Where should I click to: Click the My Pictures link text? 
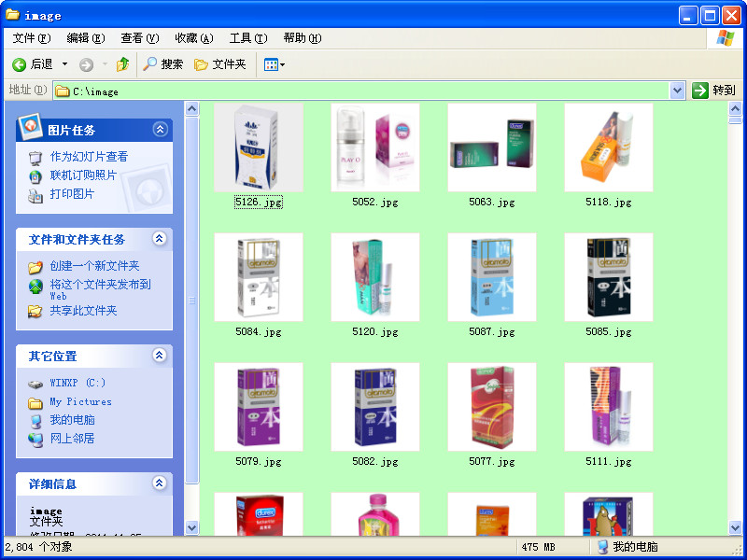(80, 402)
